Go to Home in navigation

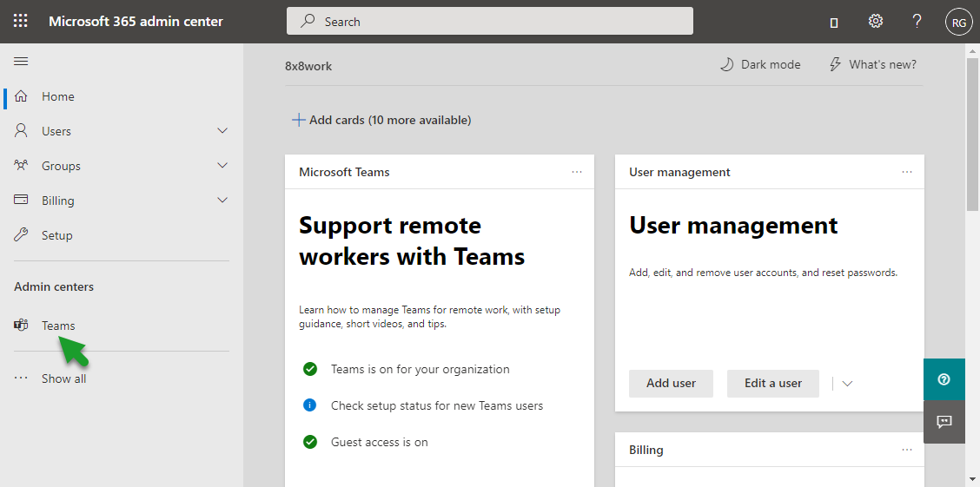pyautogui.click(x=58, y=96)
